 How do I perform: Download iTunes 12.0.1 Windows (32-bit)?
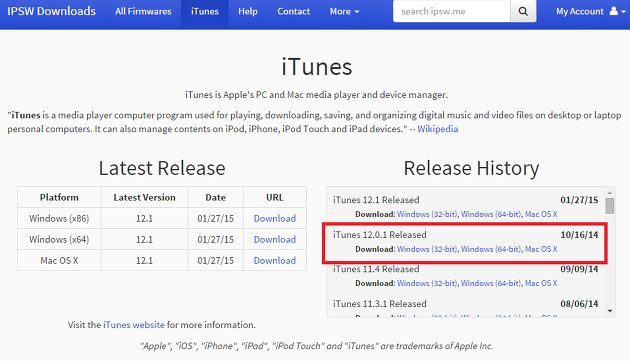427,249
